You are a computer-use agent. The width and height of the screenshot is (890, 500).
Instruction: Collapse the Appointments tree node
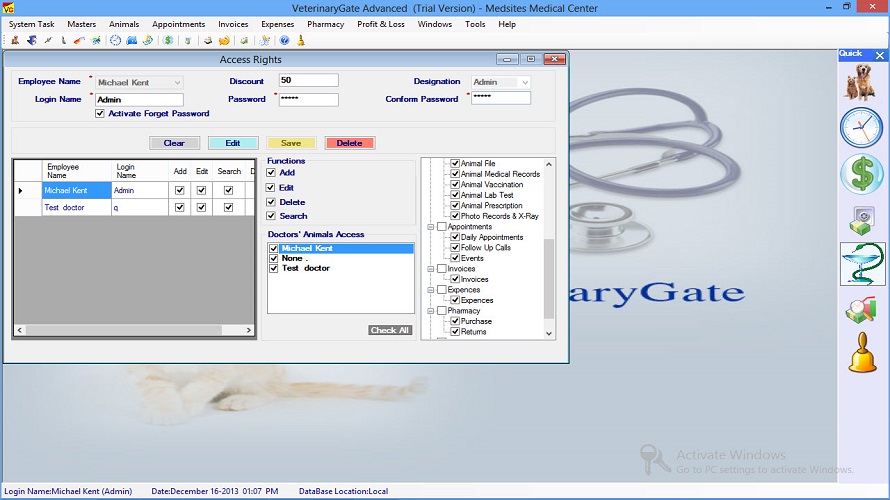430,227
